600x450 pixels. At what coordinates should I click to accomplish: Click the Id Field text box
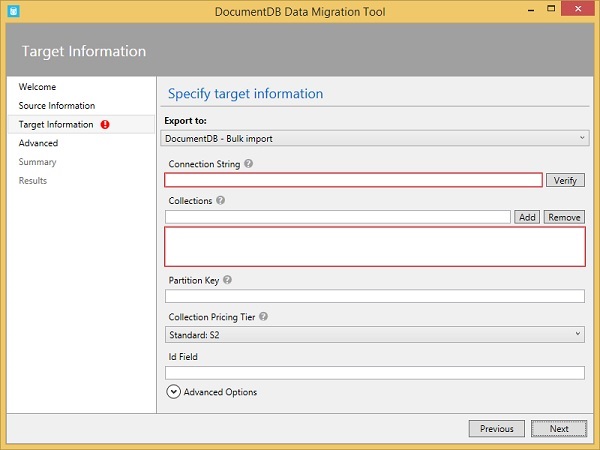pyautogui.click(x=375, y=373)
